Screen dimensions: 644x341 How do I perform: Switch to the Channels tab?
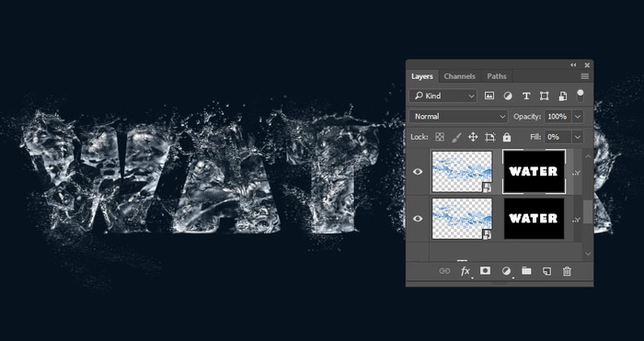(x=460, y=76)
